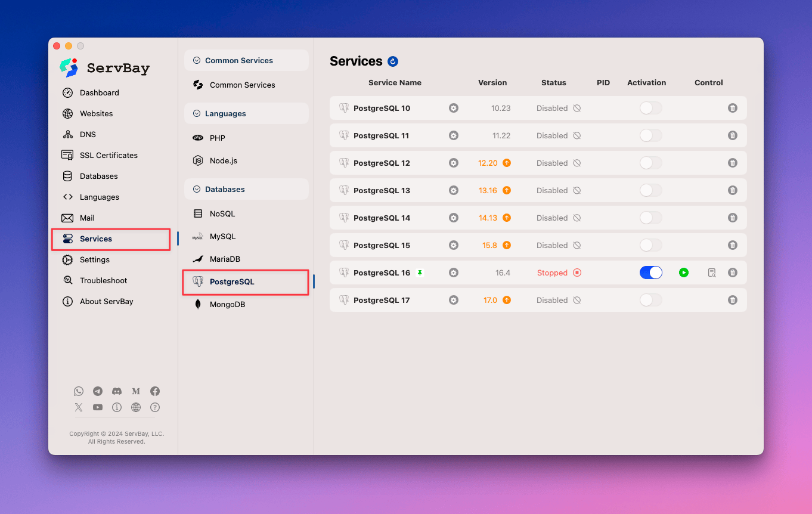The height and width of the screenshot is (514, 812).
Task: Open the Dashboard from the sidebar
Action: [100, 92]
